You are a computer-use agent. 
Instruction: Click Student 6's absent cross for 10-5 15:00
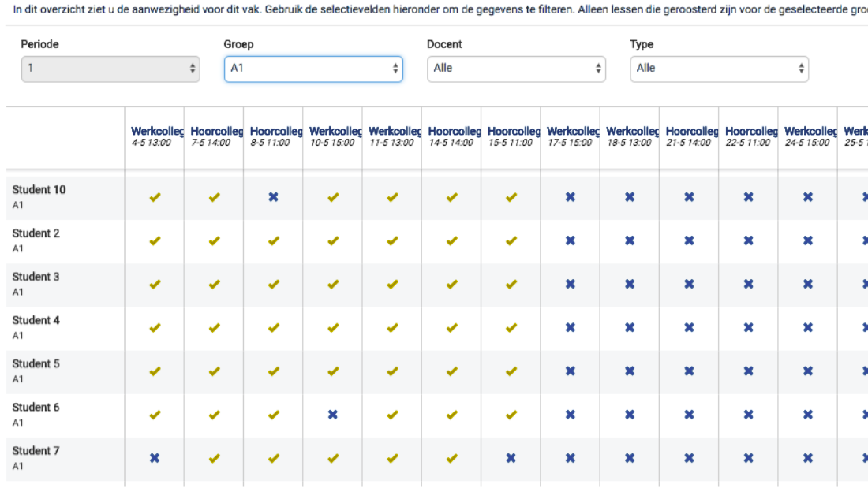(x=333, y=415)
